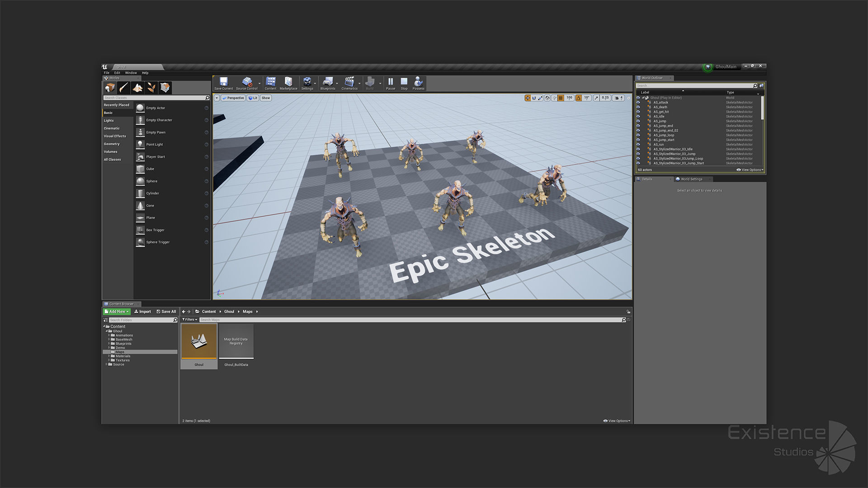Viewport: 868px width, 488px height.
Task: Click the scale gizmo viewport icon
Action: (x=540, y=98)
